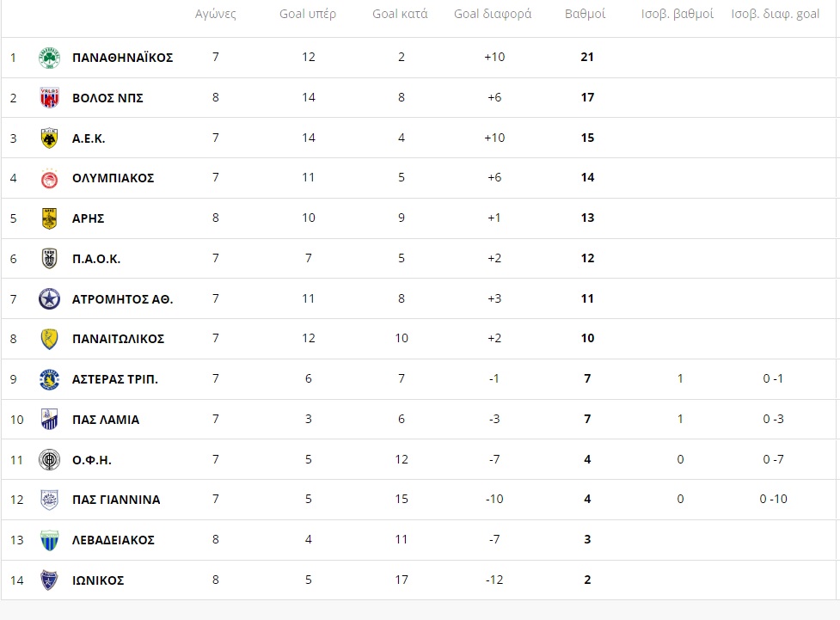Sort by the Goal υπέρ column header
Viewport: 840px width, 620px height.
point(308,14)
